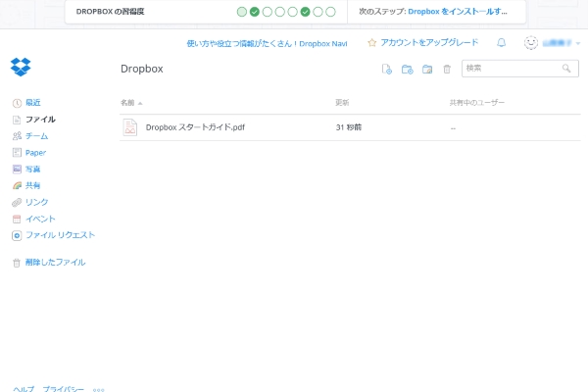Toggle sort arrow next to 名前 column
Viewport: 588px width, 392px height.
point(140,103)
